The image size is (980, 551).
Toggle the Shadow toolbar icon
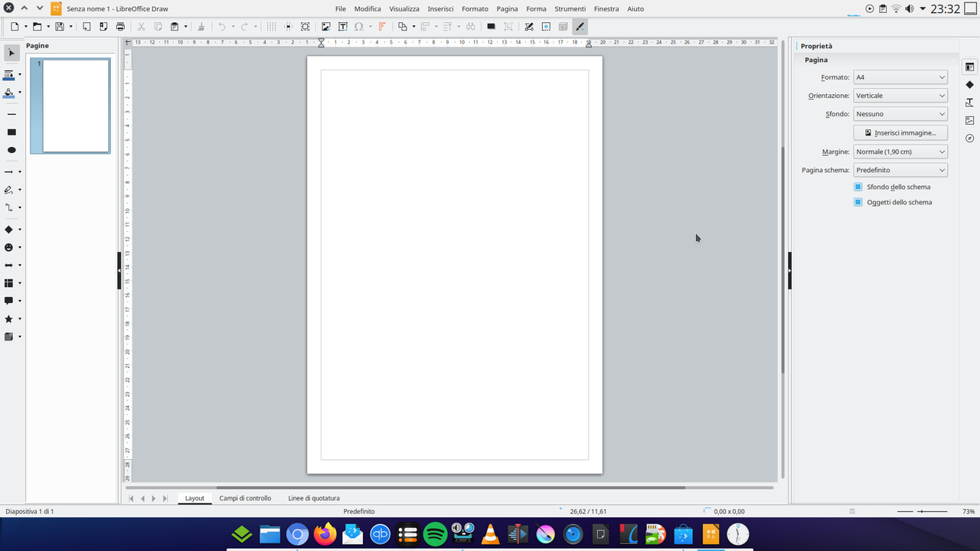coord(491,26)
